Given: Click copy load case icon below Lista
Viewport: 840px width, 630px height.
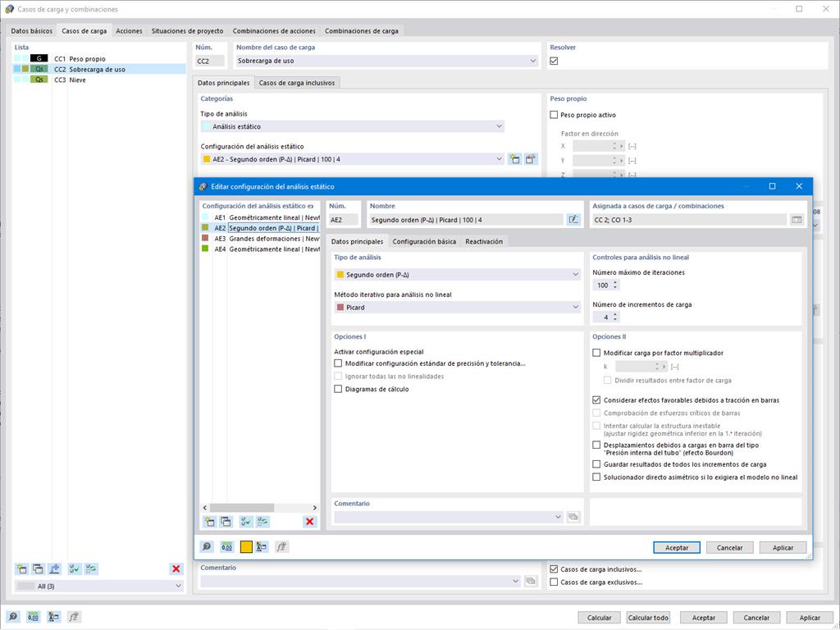Looking at the screenshot, I should tap(38, 569).
